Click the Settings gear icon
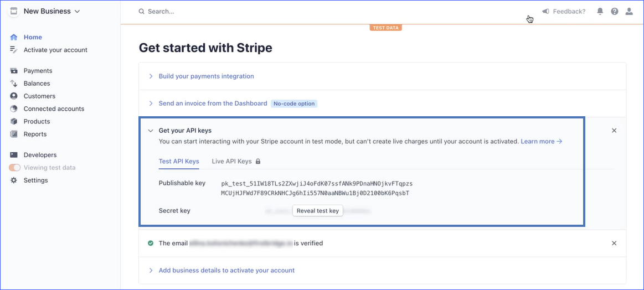Screen dimensions: 644x290 (x=14, y=180)
